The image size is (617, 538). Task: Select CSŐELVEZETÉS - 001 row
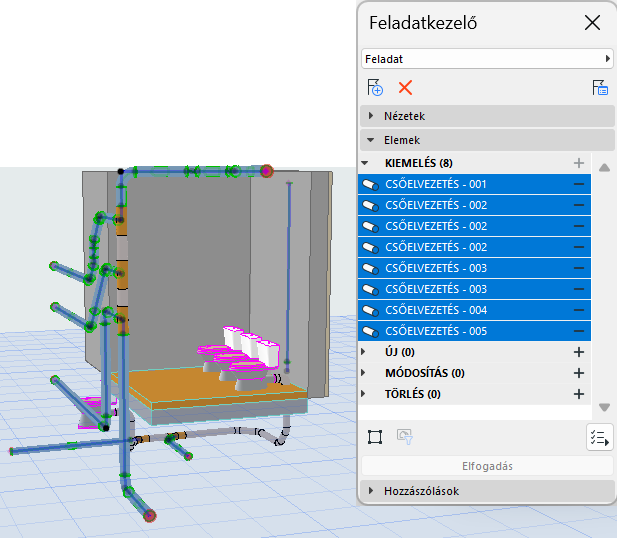coord(474,184)
